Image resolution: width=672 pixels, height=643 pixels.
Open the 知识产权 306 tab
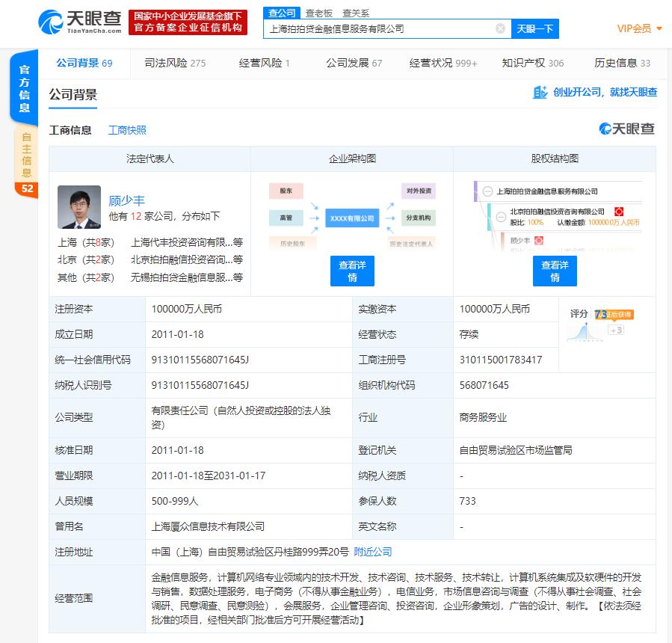[x=533, y=63]
